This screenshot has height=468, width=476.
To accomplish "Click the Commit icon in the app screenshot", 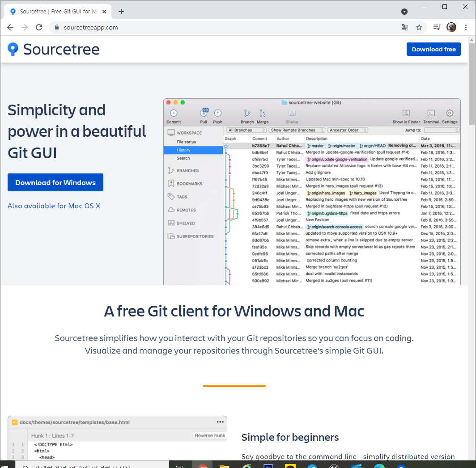I will pos(174,113).
